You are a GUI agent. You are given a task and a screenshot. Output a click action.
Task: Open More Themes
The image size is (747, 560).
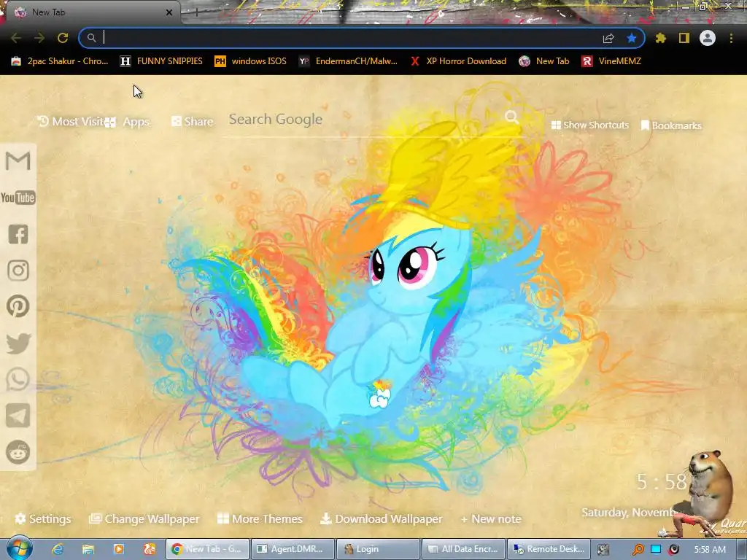coord(260,518)
